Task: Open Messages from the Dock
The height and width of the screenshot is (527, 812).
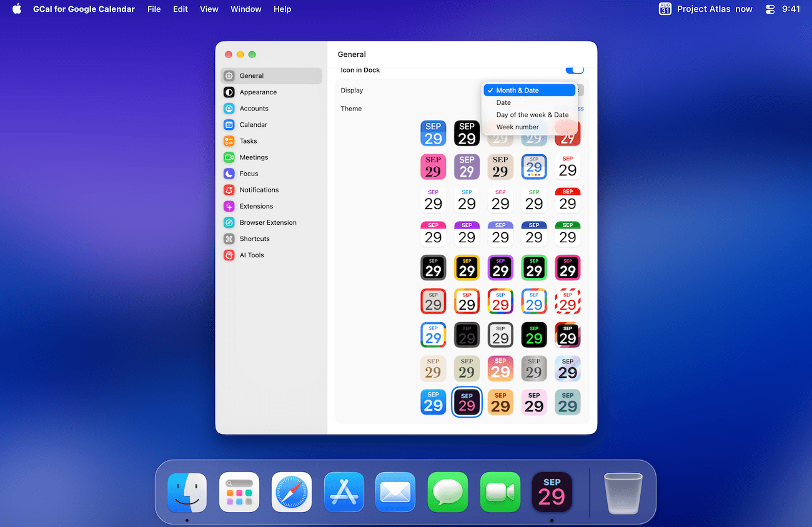Action: (x=448, y=492)
